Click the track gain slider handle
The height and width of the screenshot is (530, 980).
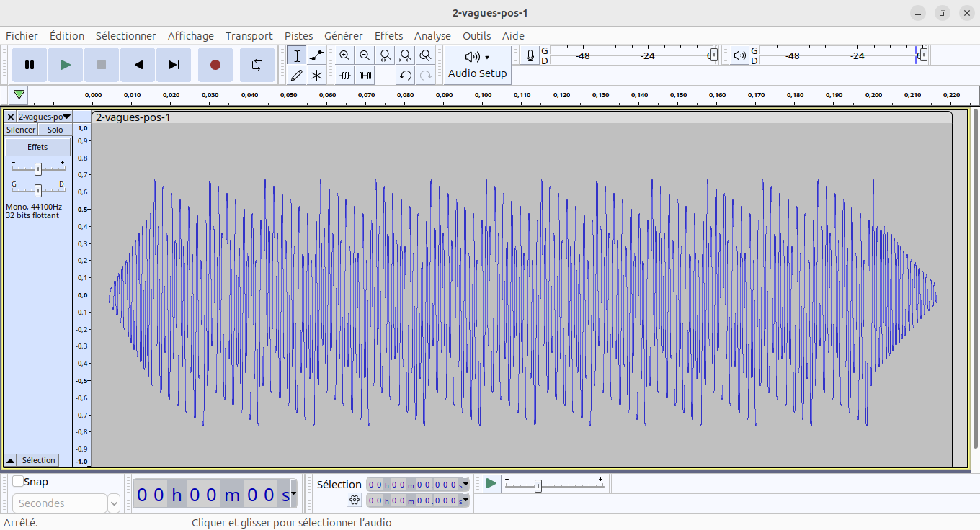click(38, 169)
